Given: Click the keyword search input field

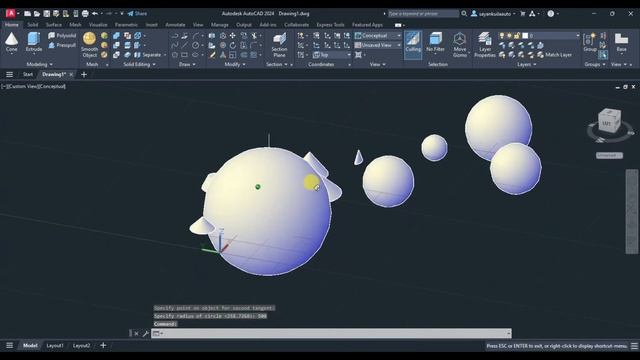Looking at the screenshot, I should pyautogui.click(x=423, y=13).
